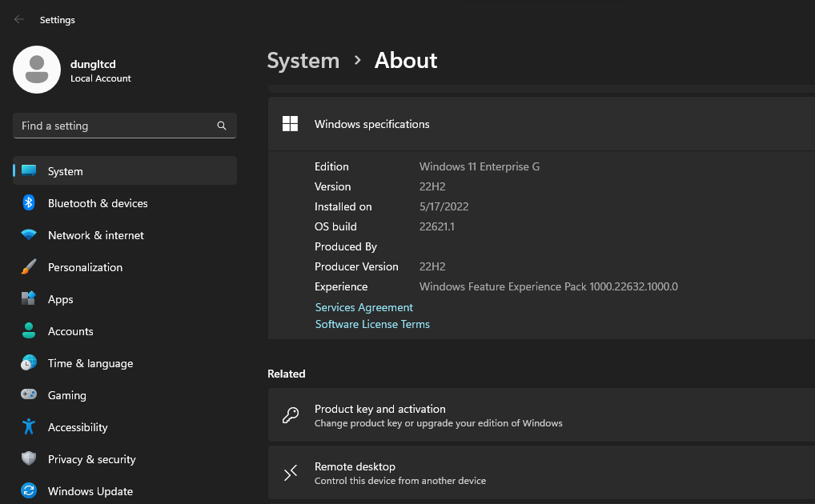Image resolution: width=815 pixels, height=504 pixels.
Task: Open the Apps settings category
Action: pos(61,299)
